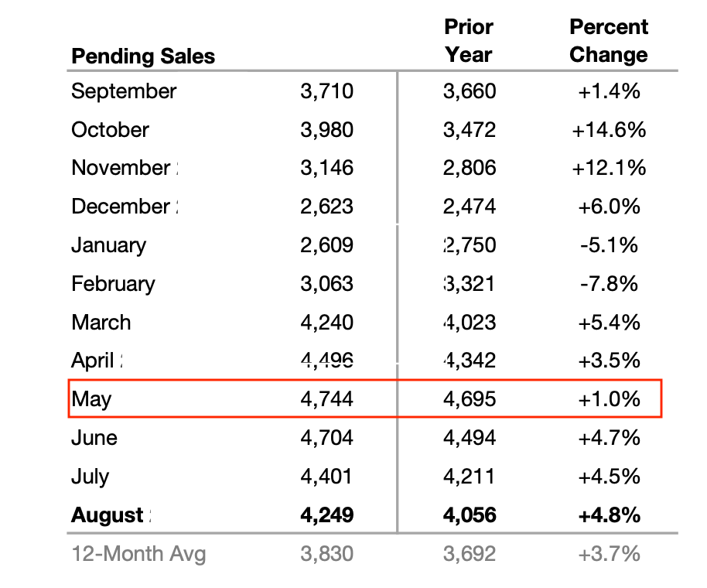Select the December row label
Image resolution: width=707 pixels, height=588 pixels.
[120, 207]
